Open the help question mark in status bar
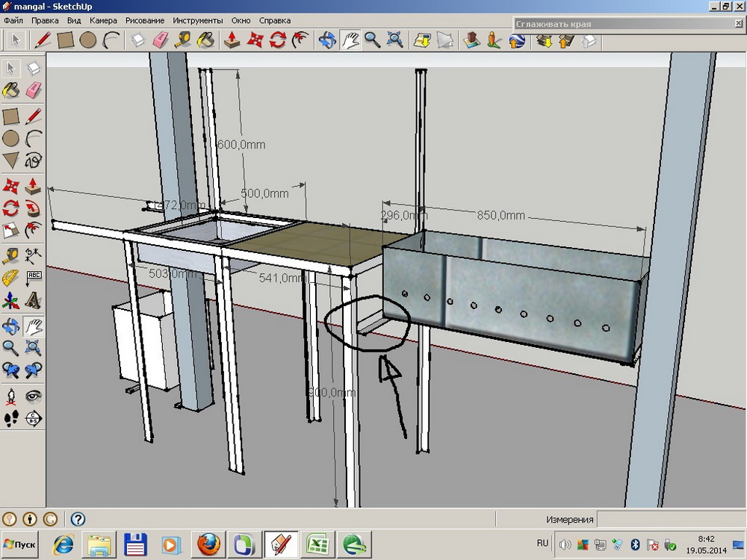This screenshot has height=560, width=747. (x=78, y=519)
